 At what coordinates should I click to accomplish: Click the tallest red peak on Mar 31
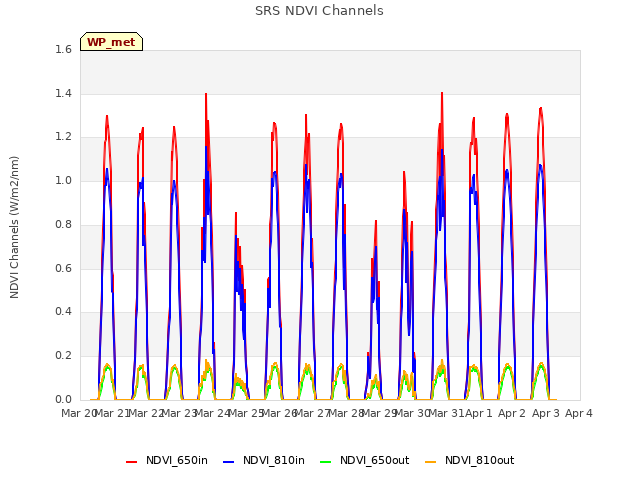pos(442,94)
